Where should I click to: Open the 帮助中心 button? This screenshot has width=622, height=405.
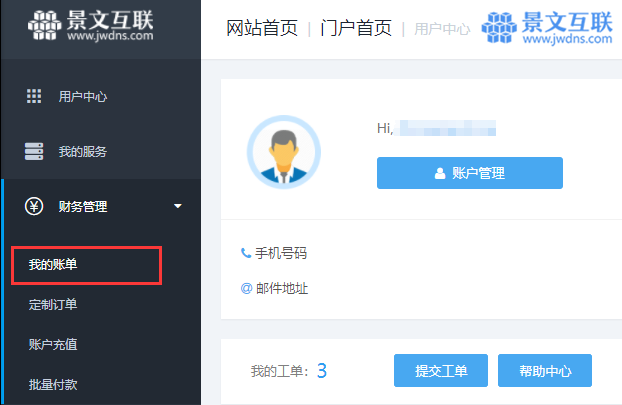[545, 370]
